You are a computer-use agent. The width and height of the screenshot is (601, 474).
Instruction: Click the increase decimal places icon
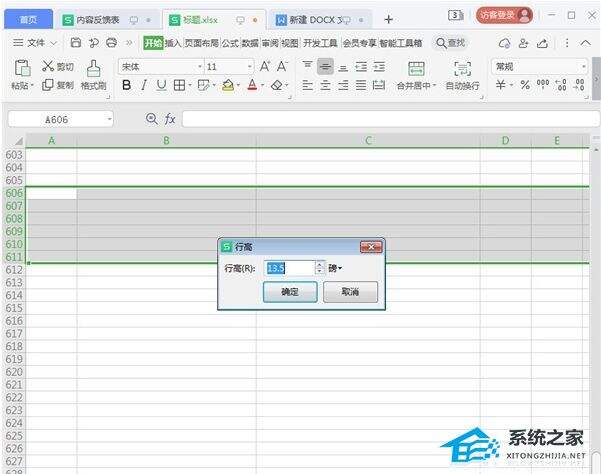[x=561, y=85]
